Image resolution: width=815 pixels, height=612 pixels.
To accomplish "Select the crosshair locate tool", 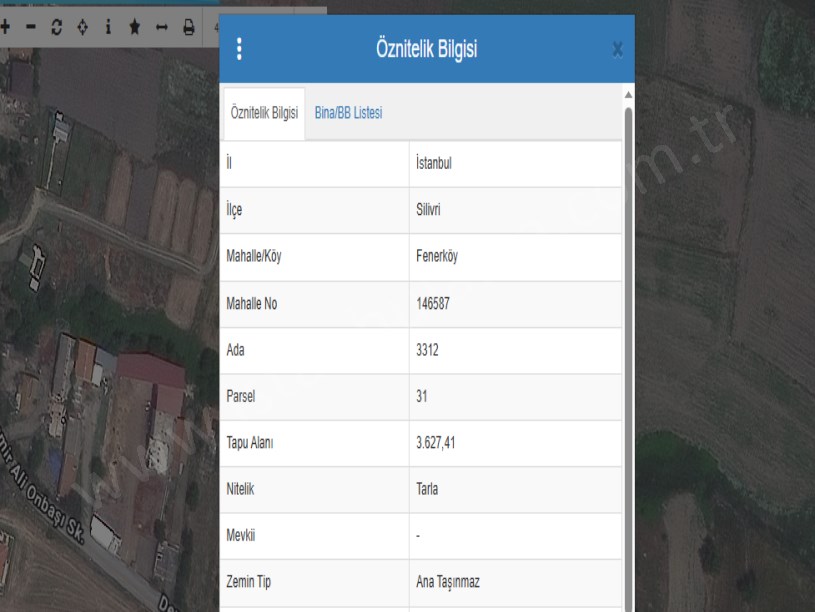I will click(82, 27).
